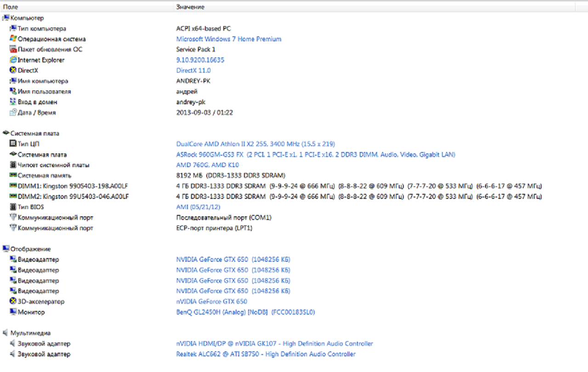Select the Системная плата group header icon
The width and height of the screenshot is (588, 372).
[x=6, y=133]
